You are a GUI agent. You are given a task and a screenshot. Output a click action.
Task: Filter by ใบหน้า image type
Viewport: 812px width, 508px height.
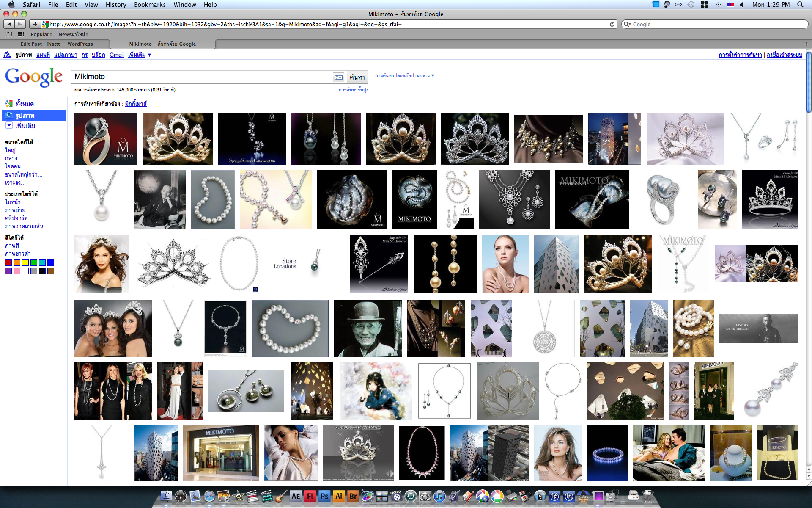pyautogui.click(x=13, y=202)
